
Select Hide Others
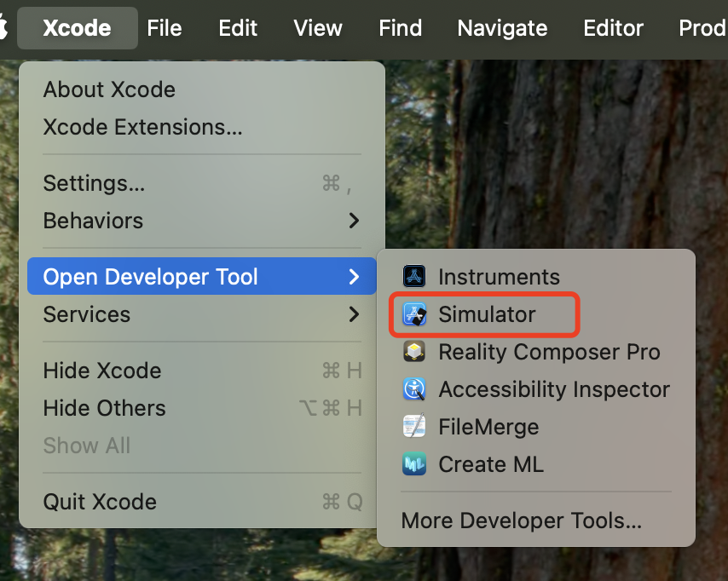coord(106,408)
